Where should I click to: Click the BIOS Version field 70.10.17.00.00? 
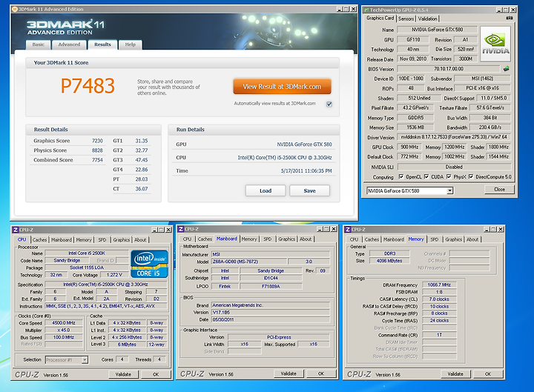[449, 69]
